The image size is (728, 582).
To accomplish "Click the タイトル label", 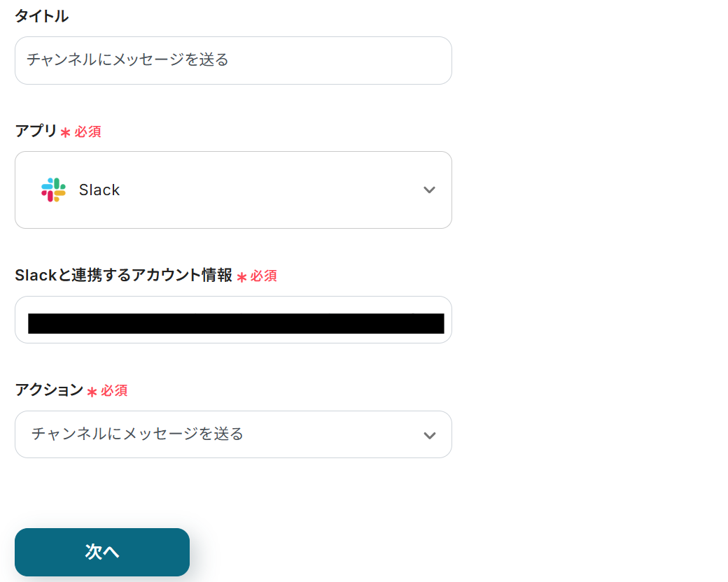I will [41, 17].
